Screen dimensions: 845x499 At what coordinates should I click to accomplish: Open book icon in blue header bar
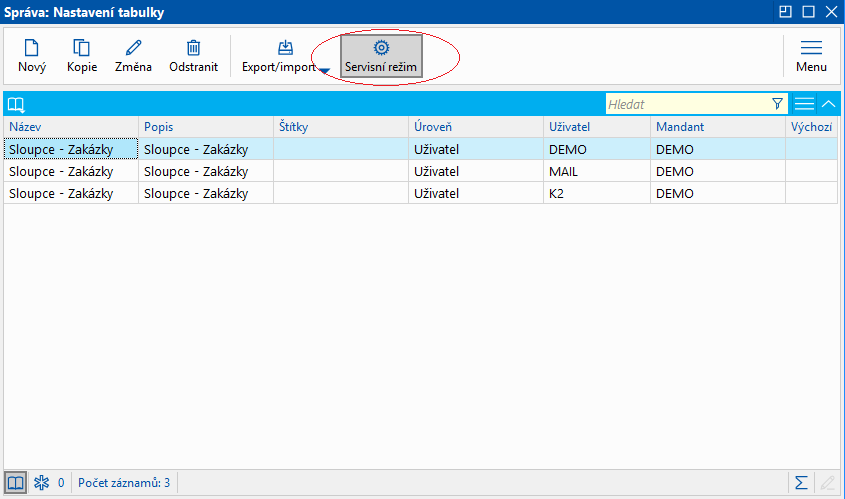tap(16, 104)
